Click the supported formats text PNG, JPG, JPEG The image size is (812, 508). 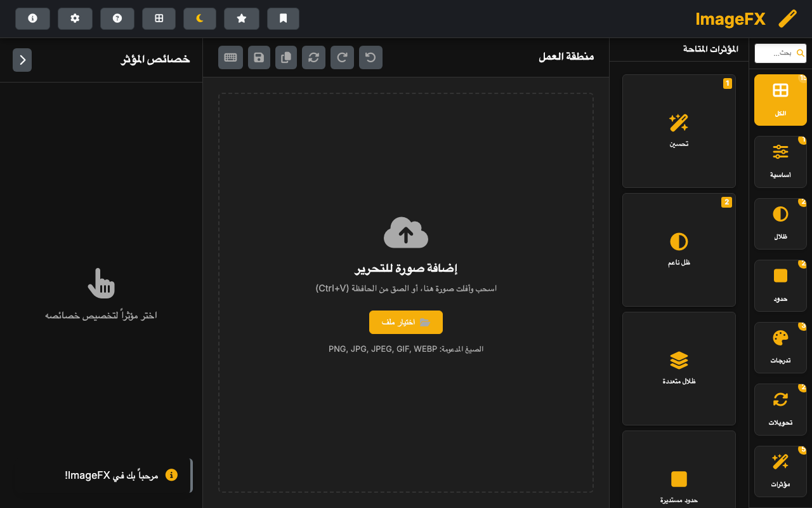(x=406, y=349)
